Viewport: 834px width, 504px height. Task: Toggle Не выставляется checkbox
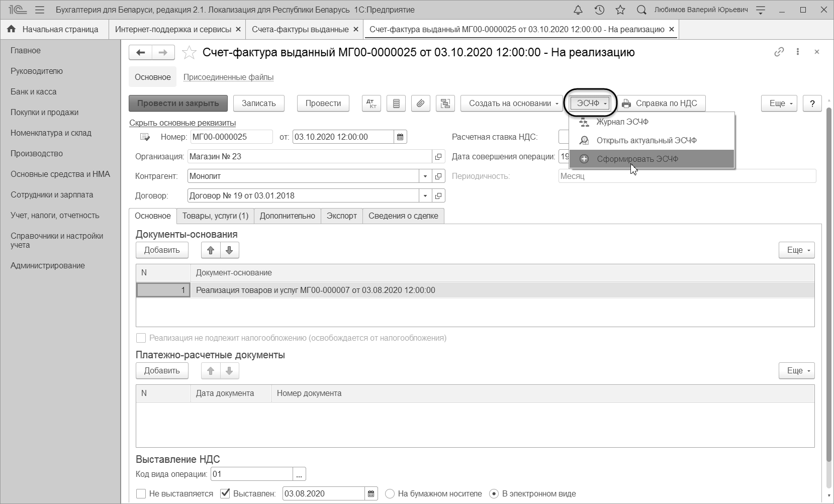tap(141, 493)
